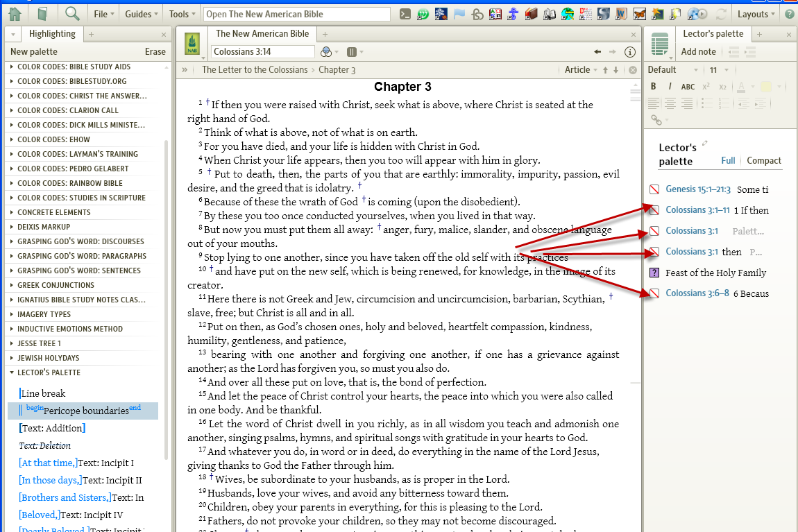
Task: Toggle superscript formatting
Action: (706, 87)
